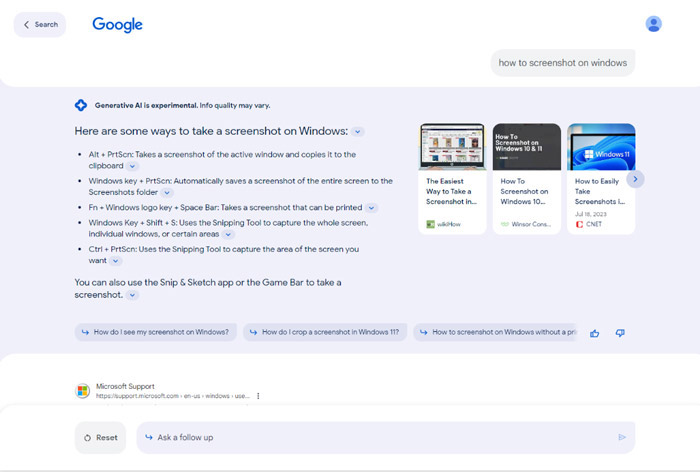The height and width of the screenshot is (472, 700).
Task: Expand the Snip & Sketch paragraph chevron
Action: [x=132, y=295]
